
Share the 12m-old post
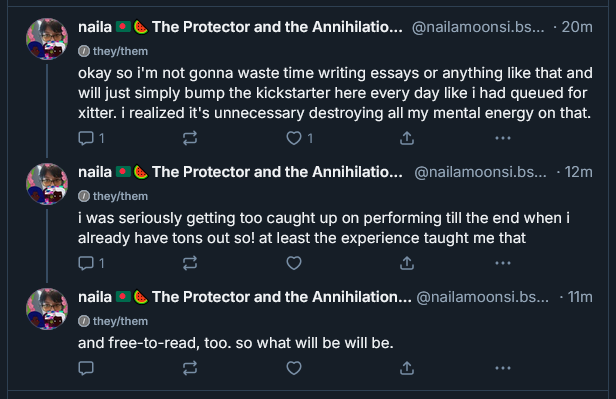point(407,263)
